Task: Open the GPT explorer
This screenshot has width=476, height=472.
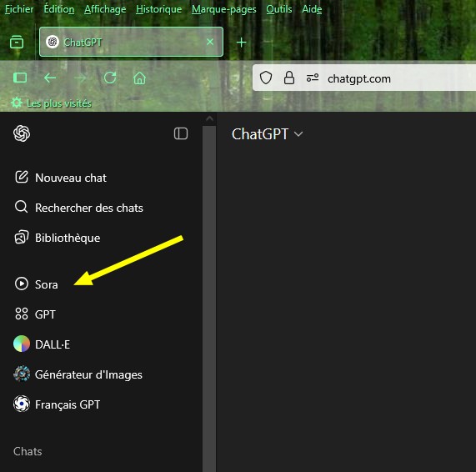Action: tap(35, 314)
